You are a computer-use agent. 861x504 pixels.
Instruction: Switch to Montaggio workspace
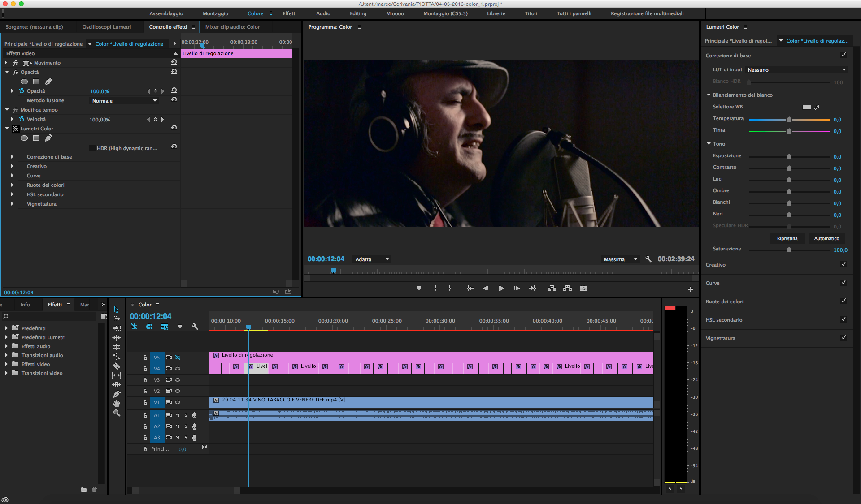215,13
